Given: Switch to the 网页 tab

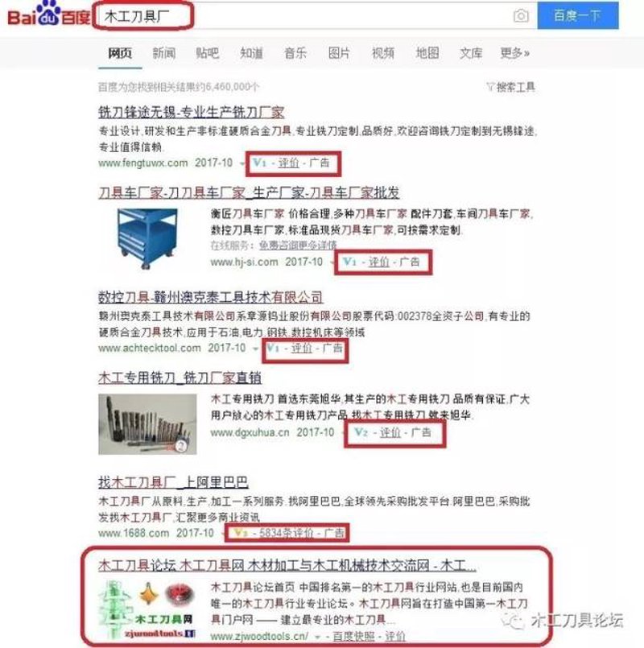Looking at the screenshot, I should click(120, 53).
